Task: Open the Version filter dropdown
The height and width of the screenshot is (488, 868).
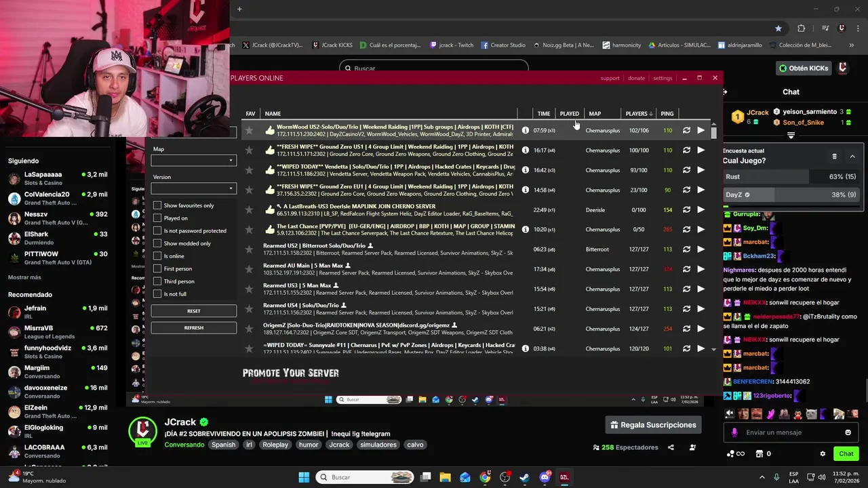Action: tap(193, 188)
